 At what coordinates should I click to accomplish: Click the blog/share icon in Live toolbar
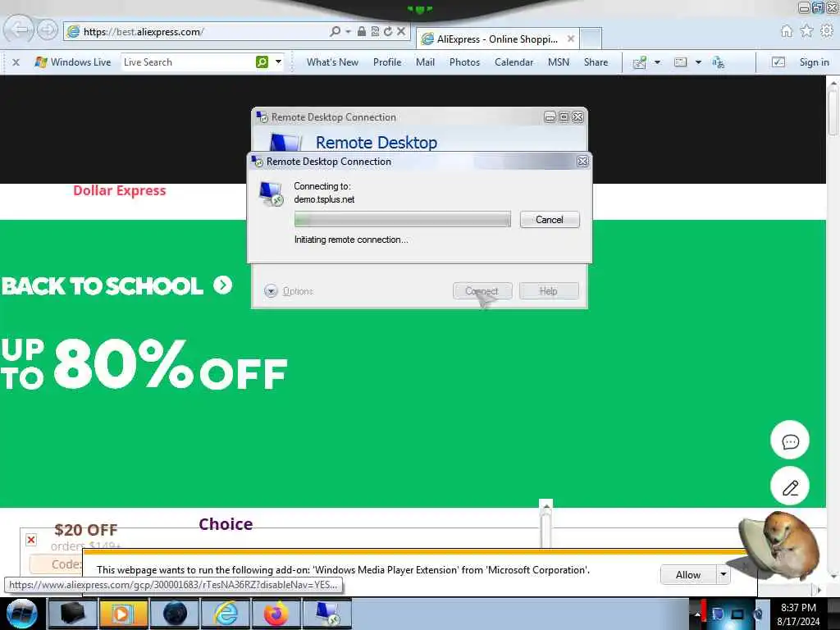pyautogui.click(x=640, y=62)
